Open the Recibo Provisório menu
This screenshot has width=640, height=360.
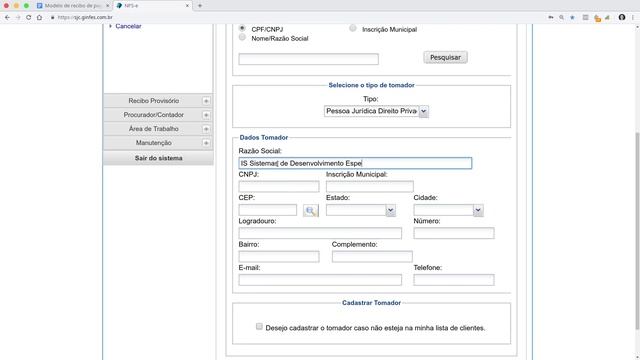pyautogui.click(x=153, y=101)
